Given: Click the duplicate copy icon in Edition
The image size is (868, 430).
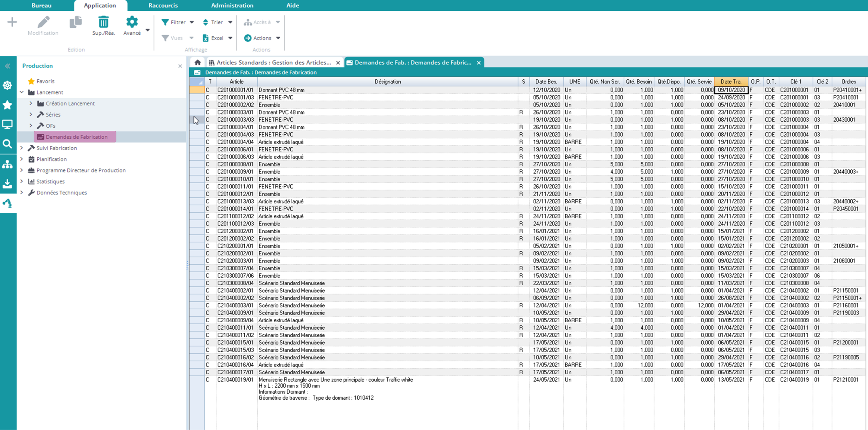Looking at the screenshot, I should click(x=76, y=22).
